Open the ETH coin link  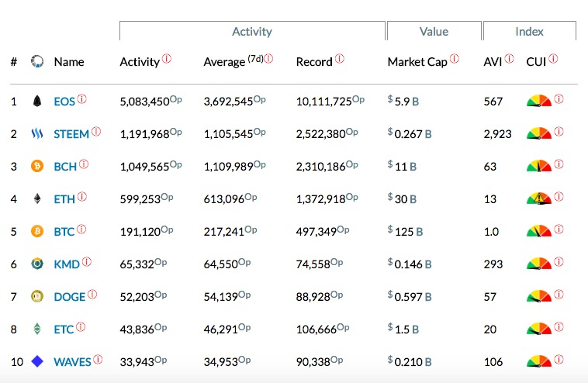point(64,199)
